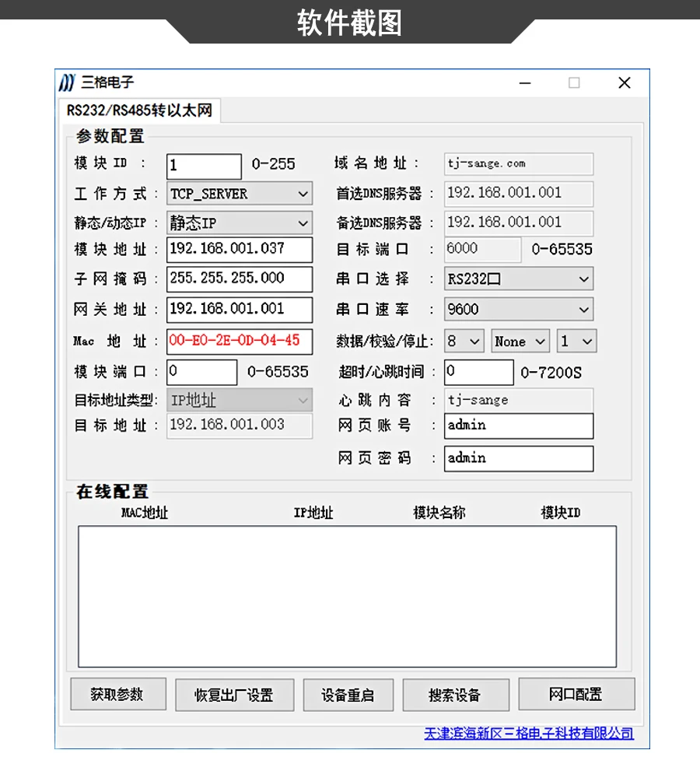
Task: Click the 在线配置 device list box
Action: [x=347, y=597]
